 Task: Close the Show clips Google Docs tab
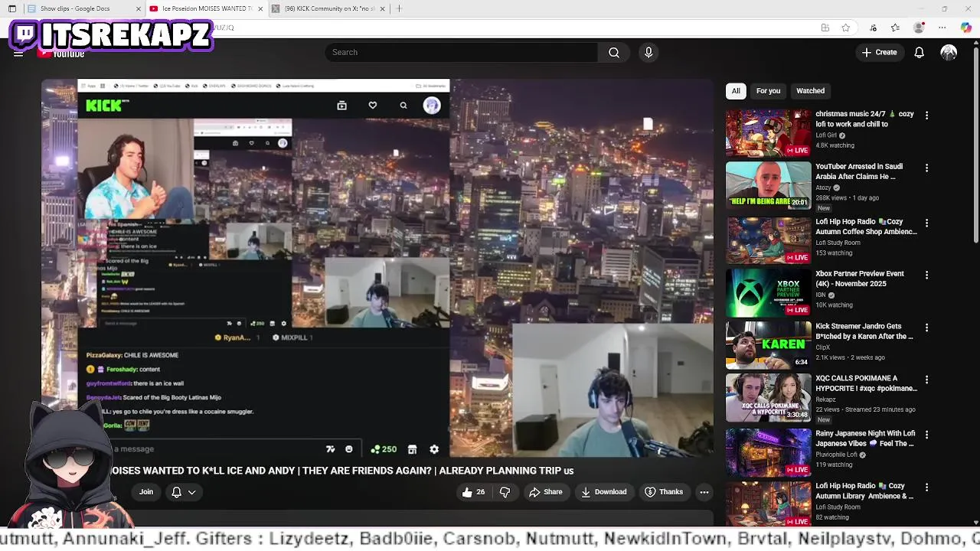pos(139,8)
